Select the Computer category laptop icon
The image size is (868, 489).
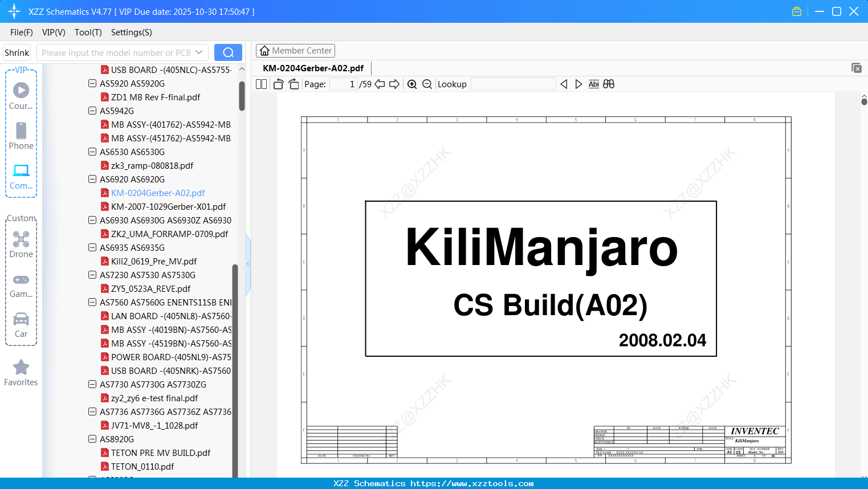[21, 170]
